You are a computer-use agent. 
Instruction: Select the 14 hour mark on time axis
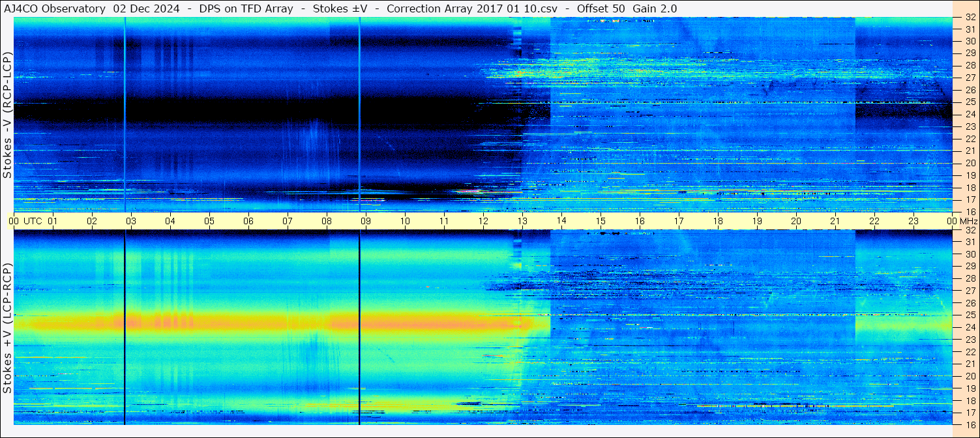(561, 221)
